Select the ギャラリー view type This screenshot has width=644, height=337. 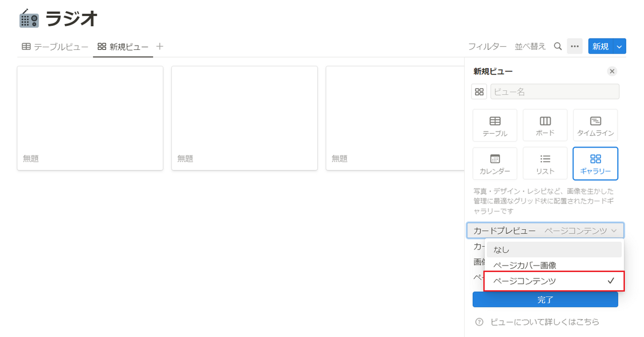(x=596, y=164)
